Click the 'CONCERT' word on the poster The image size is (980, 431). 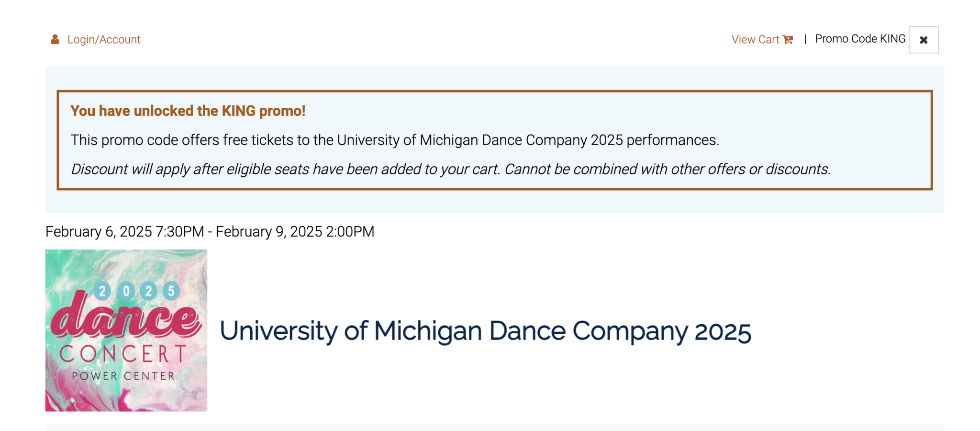pos(123,354)
